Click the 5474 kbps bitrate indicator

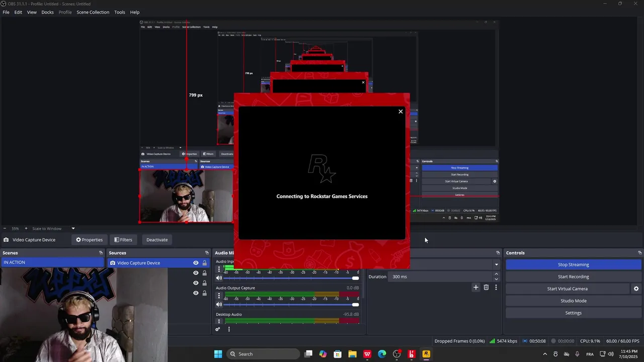pyautogui.click(x=503, y=341)
